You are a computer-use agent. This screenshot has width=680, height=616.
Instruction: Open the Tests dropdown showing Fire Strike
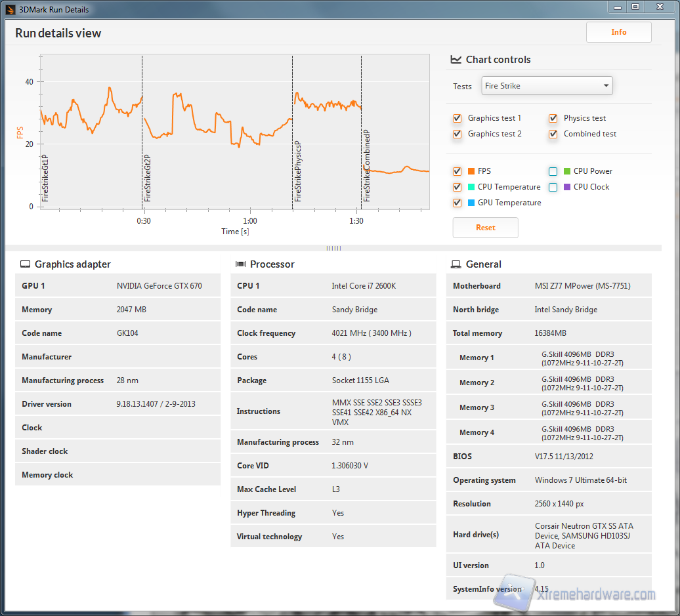click(x=546, y=86)
